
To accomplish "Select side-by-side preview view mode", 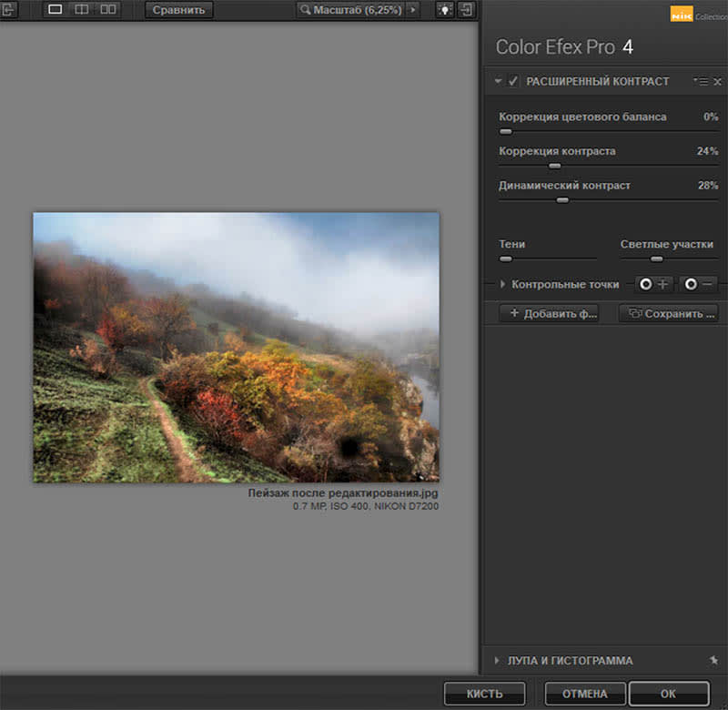I will [x=108, y=9].
